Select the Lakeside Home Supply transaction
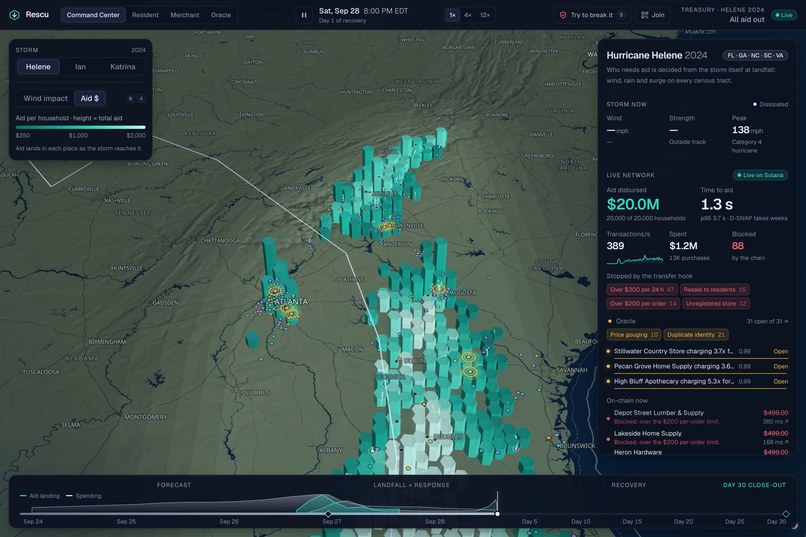This screenshot has width=806, height=537. point(697,437)
